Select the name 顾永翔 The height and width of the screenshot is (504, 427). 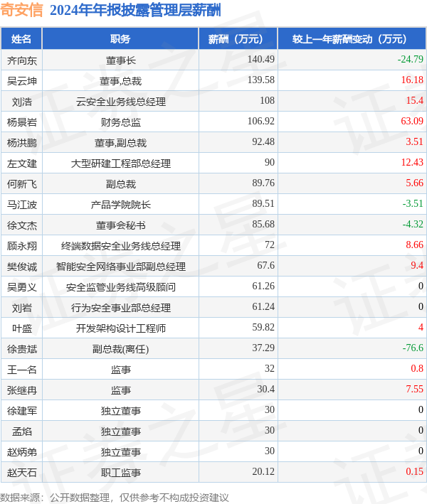pyautogui.click(x=22, y=246)
